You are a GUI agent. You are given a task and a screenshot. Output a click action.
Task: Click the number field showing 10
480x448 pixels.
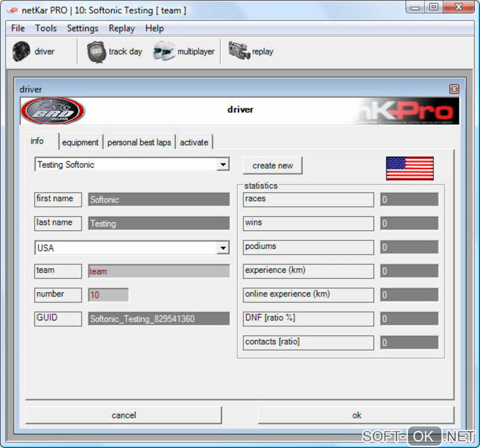coord(108,295)
